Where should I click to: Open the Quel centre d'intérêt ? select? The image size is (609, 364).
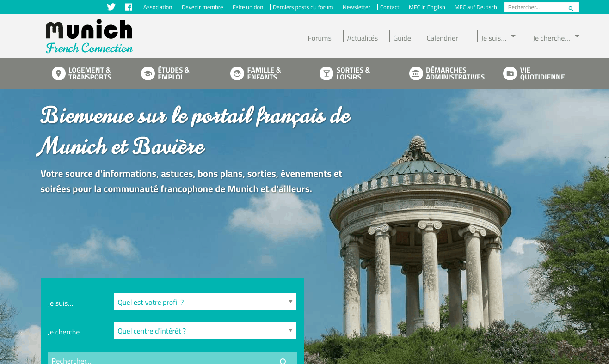205,330
